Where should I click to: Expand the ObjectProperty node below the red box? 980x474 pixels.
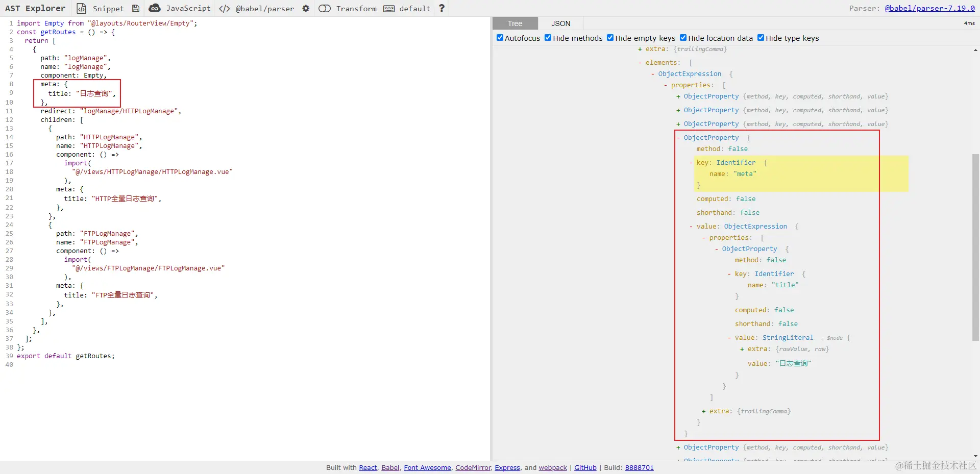coord(678,447)
